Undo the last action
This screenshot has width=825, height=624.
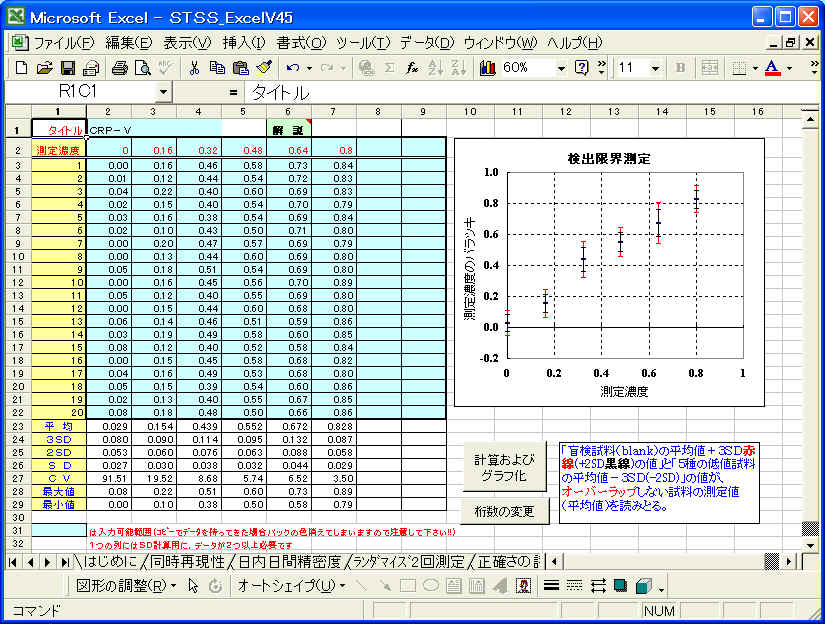click(293, 68)
